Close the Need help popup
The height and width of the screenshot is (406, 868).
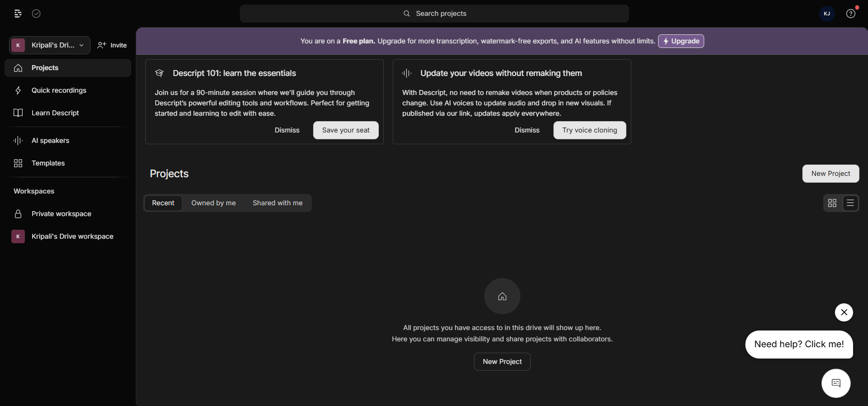844,312
